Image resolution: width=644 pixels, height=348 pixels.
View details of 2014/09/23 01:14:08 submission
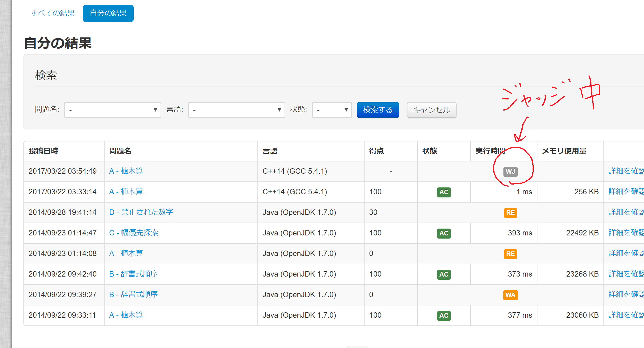tap(626, 253)
